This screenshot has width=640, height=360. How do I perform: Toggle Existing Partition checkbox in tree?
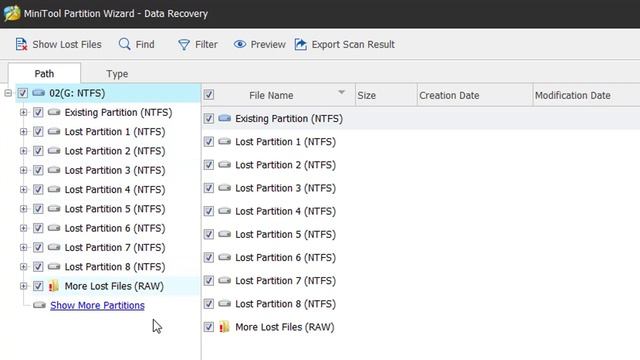click(38, 112)
